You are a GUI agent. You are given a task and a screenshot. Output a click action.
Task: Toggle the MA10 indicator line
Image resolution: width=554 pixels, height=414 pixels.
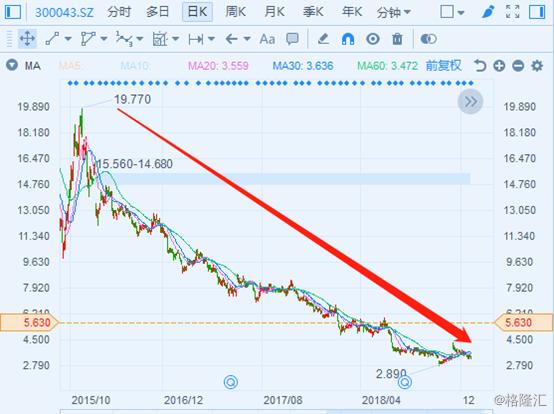136,66
